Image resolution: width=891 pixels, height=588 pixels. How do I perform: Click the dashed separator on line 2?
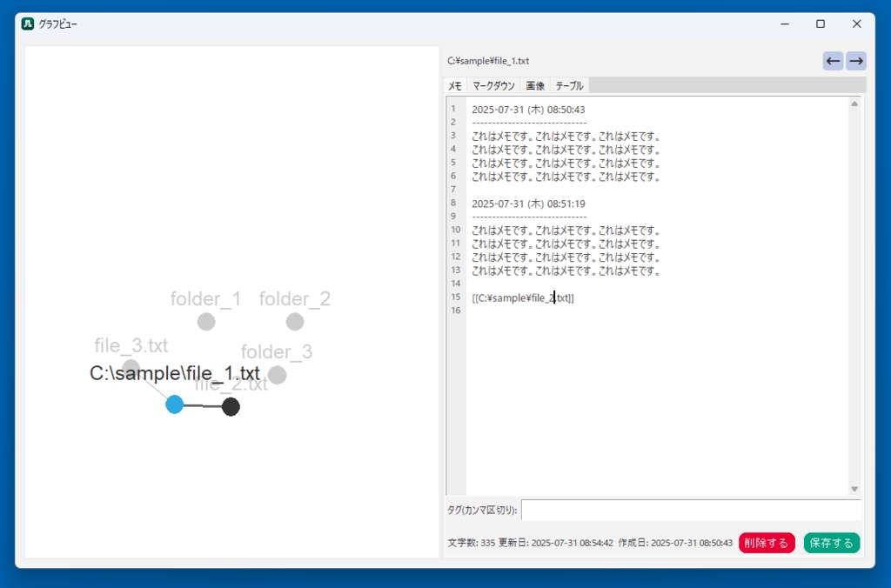coord(529,123)
